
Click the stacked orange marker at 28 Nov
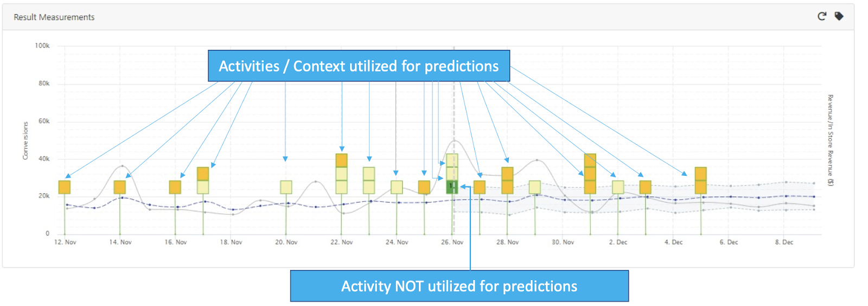click(507, 181)
